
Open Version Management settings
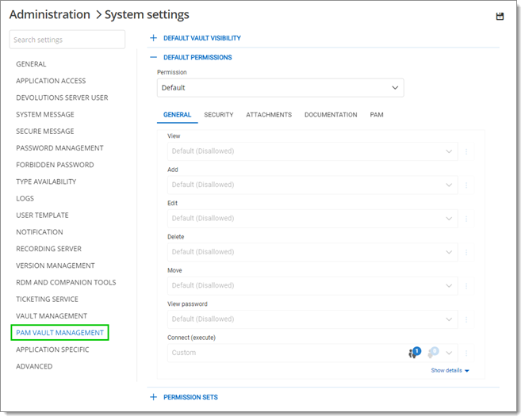tap(56, 265)
